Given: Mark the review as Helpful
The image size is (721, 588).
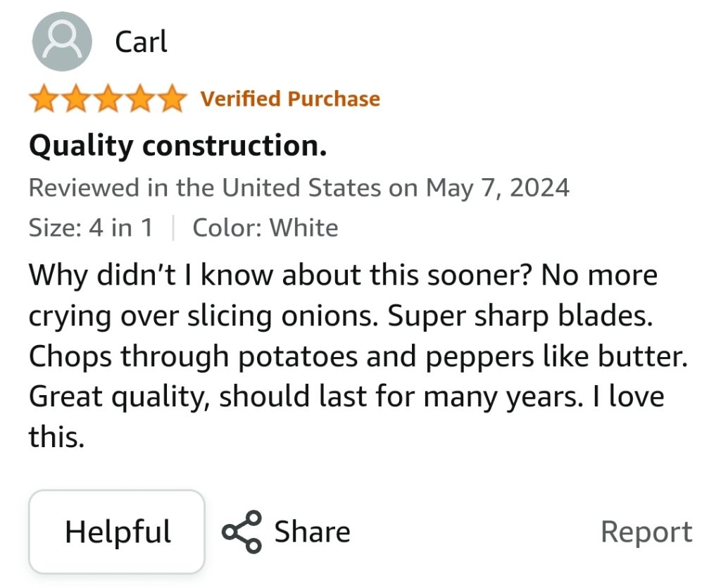Looking at the screenshot, I should pyautogui.click(x=117, y=532).
